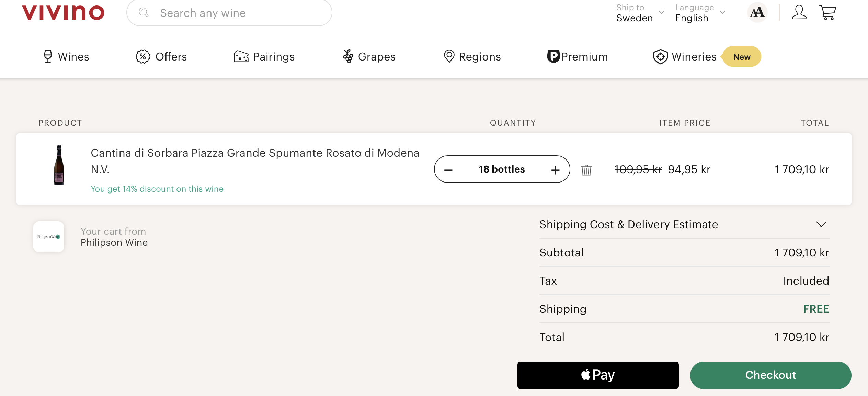
Task: Open the Wineries menu item
Action: click(x=685, y=57)
